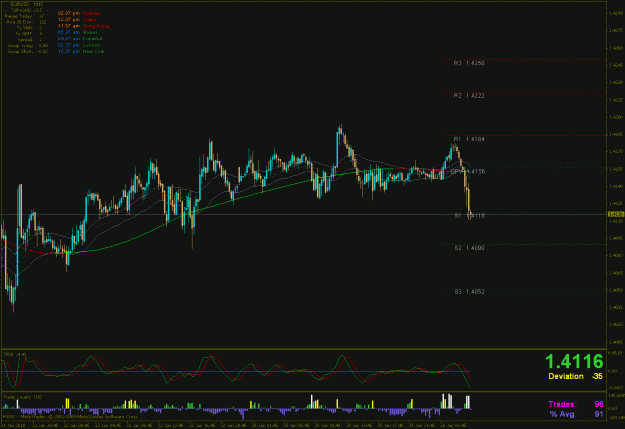Viewport: 625px width, 429px height.
Task: Click the Spread info line
Action: point(30,40)
